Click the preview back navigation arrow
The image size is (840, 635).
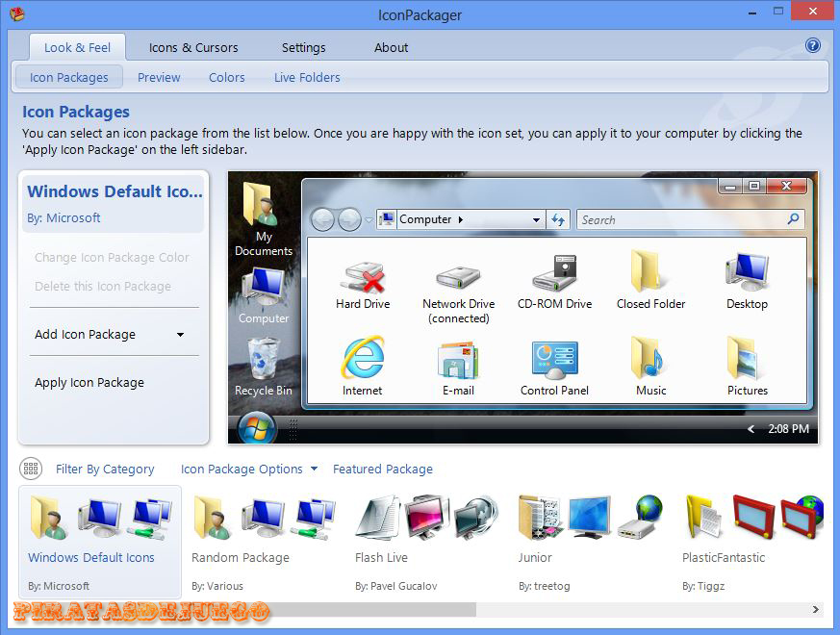(322, 219)
